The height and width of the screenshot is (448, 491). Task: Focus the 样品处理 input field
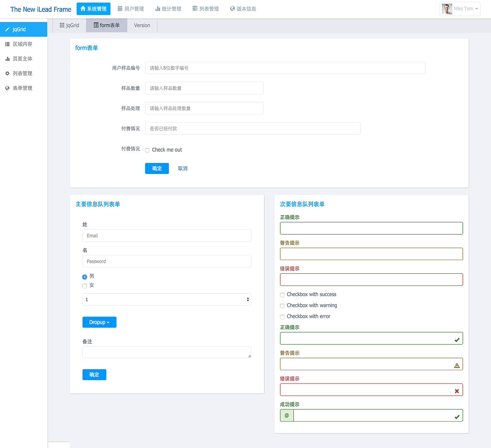[x=204, y=108]
